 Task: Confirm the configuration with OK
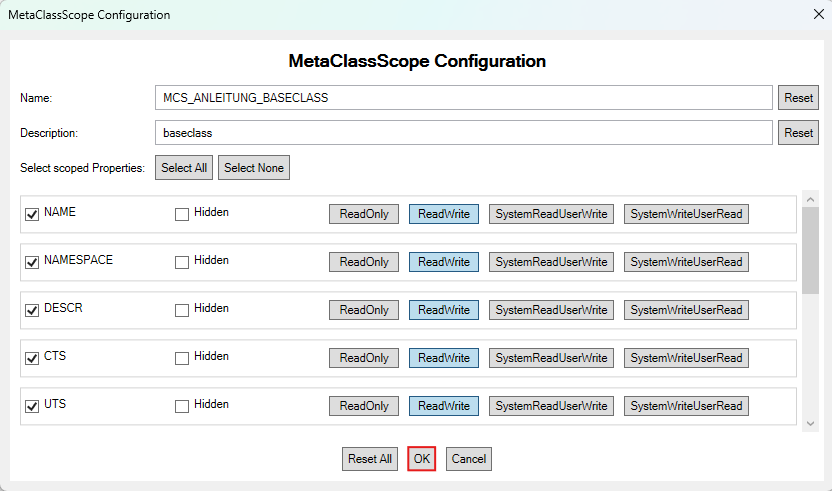click(x=422, y=459)
